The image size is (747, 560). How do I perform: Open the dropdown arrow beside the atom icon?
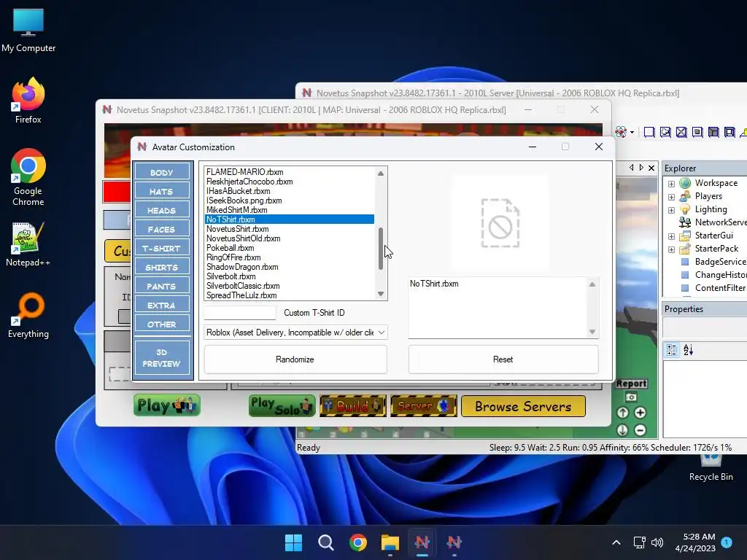632,132
